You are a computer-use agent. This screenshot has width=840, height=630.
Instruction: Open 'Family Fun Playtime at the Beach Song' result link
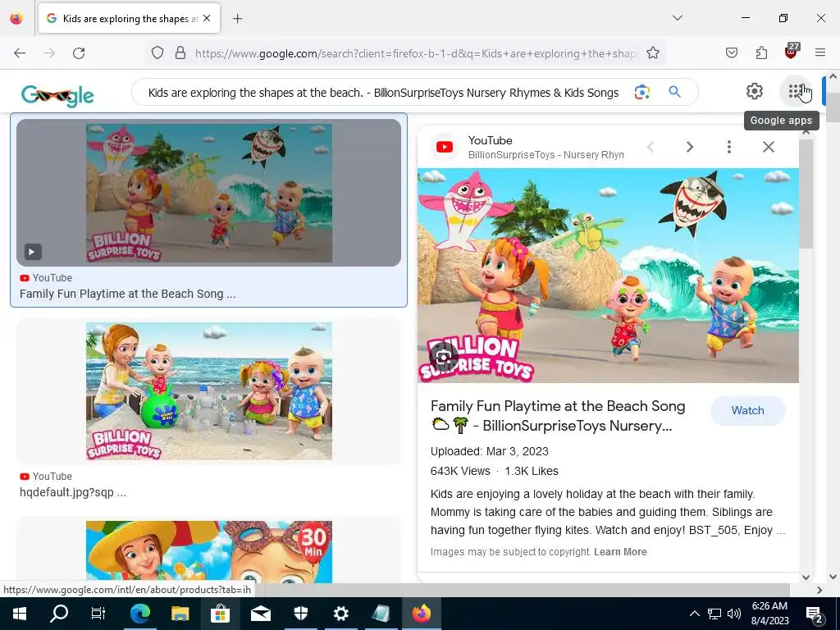pos(127,294)
